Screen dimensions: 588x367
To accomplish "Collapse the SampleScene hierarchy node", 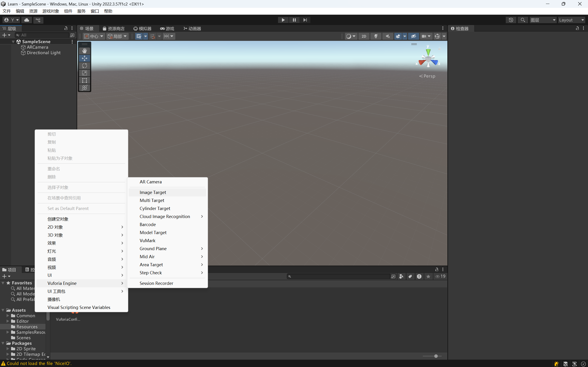I will (13, 42).
